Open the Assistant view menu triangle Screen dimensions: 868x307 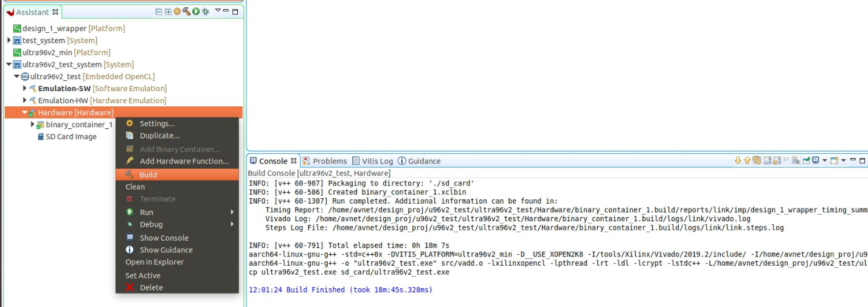pyautogui.click(x=218, y=11)
